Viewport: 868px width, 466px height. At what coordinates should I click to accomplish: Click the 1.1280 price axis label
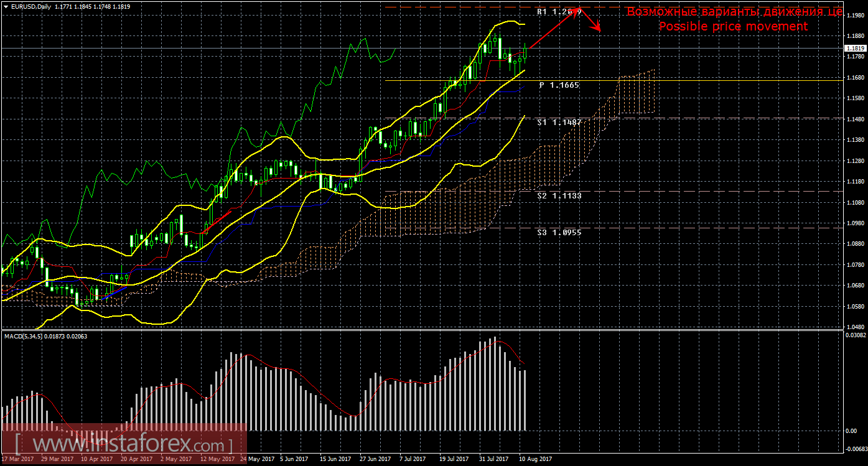[855, 161]
